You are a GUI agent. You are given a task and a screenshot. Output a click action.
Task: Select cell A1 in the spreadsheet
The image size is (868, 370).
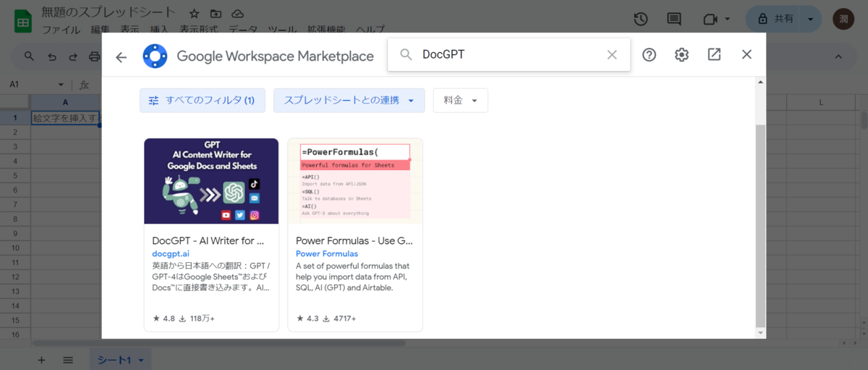[66, 117]
